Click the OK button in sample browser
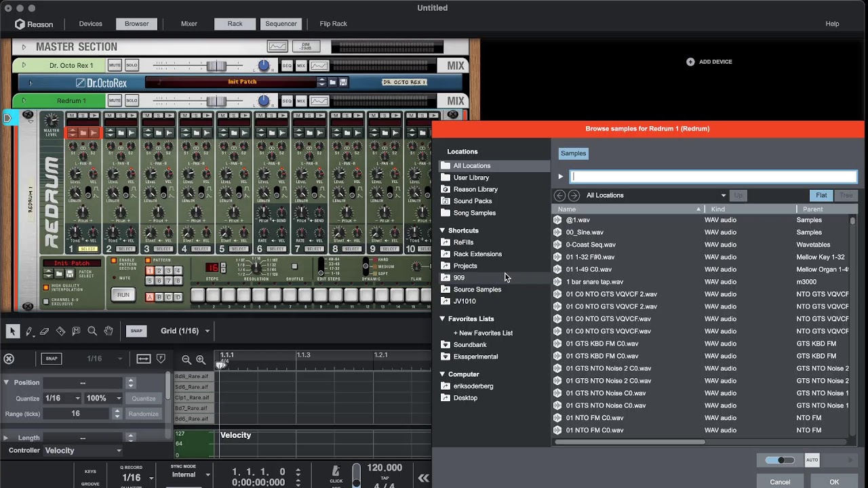Image resolution: width=868 pixels, height=488 pixels. (834, 482)
